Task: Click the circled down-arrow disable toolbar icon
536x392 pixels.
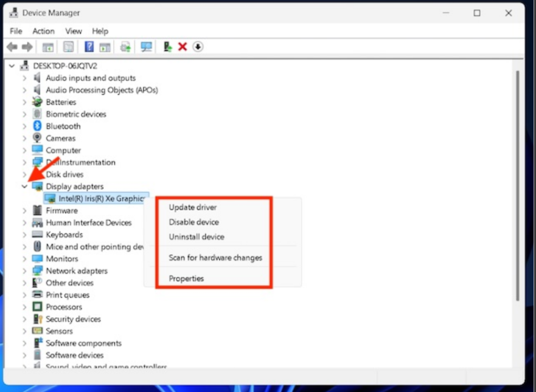Action: point(198,47)
